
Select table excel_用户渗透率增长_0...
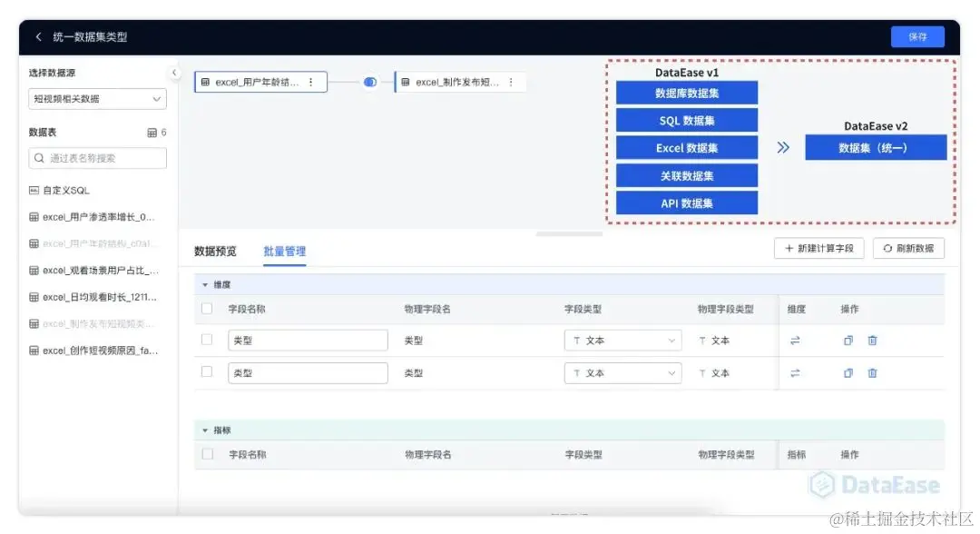92,217
